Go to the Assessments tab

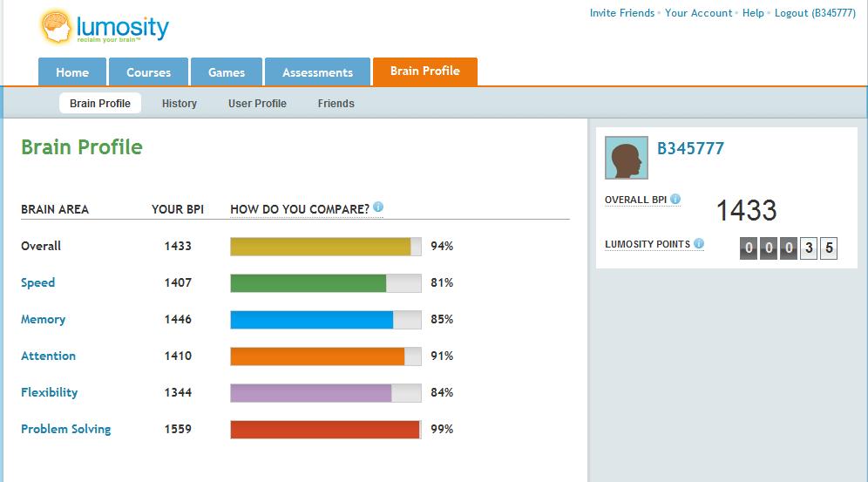pos(317,72)
